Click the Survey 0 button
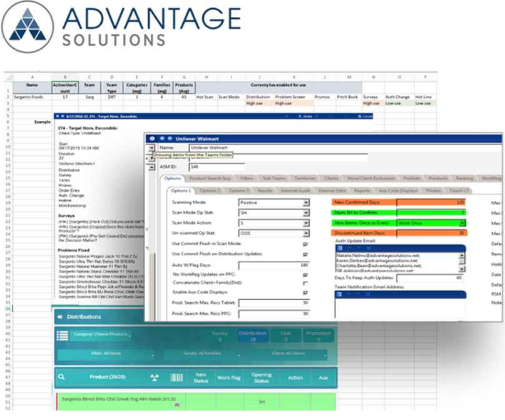The height and width of the screenshot is (420, 505). click(x=220, y=336)
